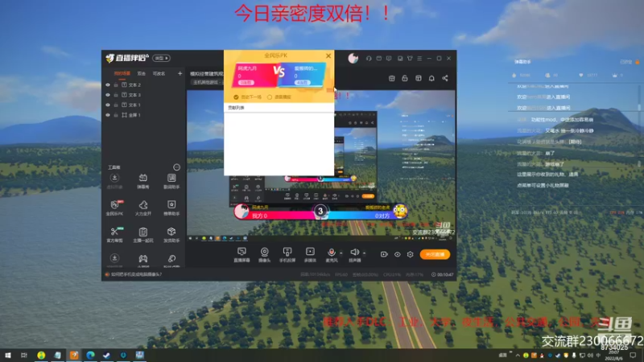Uncheck the auto next round checkbox in PK popup

tap(236, 97)
